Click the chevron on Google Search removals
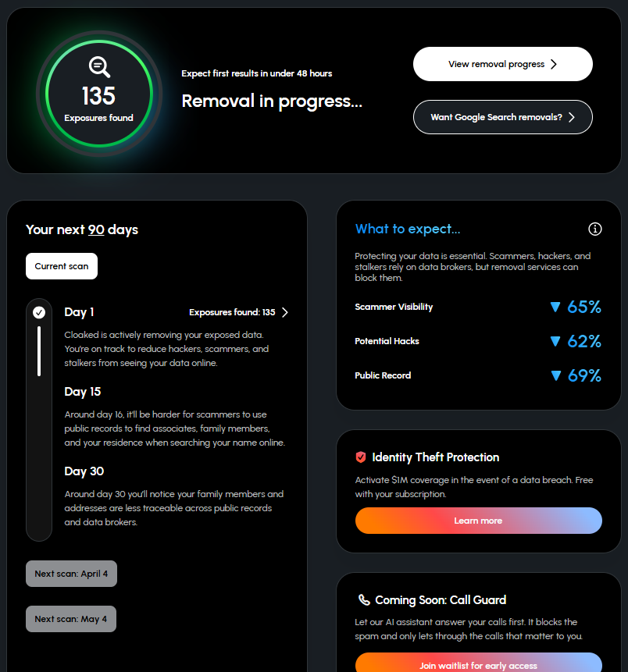The image size is (628, 672). click(572, 117)
